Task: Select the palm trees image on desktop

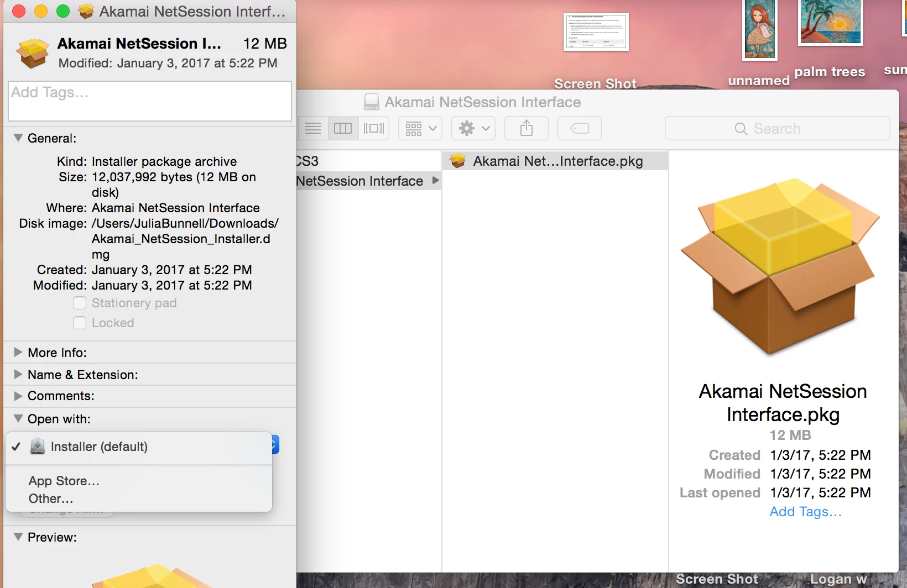Action: pyautogui.click(x=831, y=22)
